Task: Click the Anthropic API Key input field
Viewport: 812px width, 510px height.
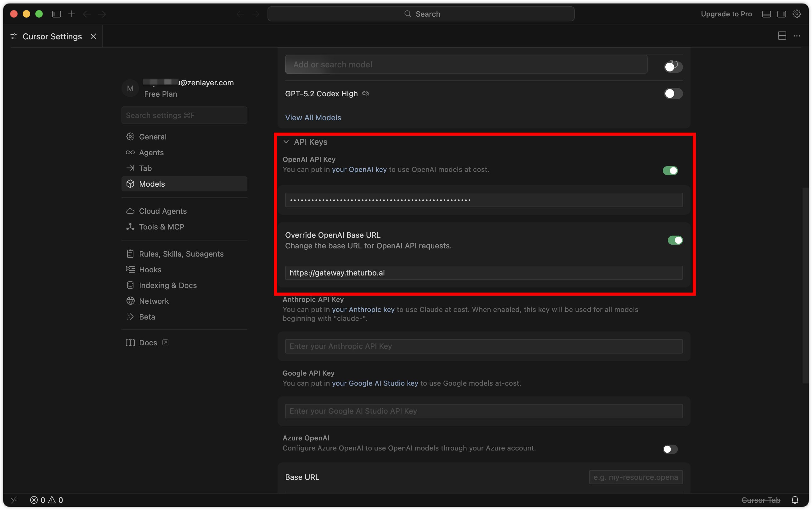Action: click(483, 346)
